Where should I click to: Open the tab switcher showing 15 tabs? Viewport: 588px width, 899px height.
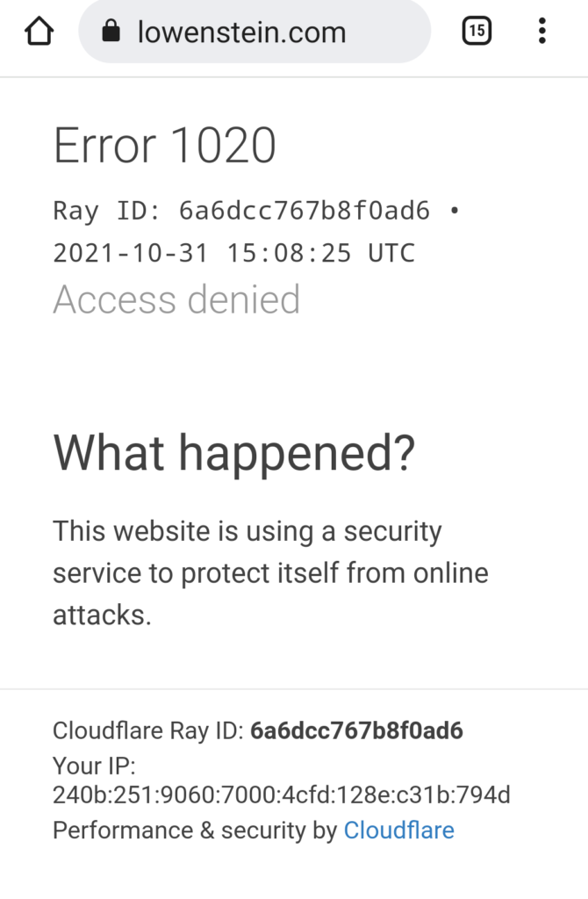point(477,31)
